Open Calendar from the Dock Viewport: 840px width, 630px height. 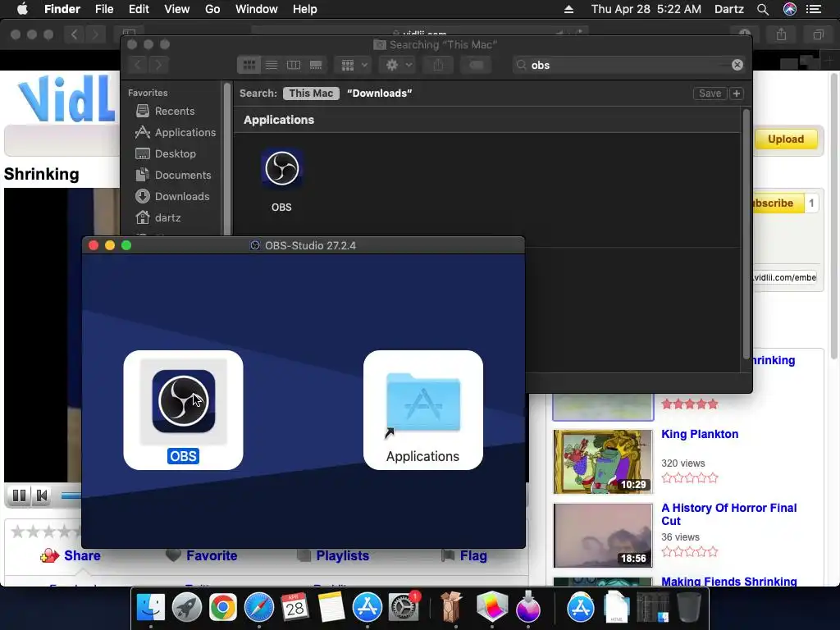[x=294, y=608]
